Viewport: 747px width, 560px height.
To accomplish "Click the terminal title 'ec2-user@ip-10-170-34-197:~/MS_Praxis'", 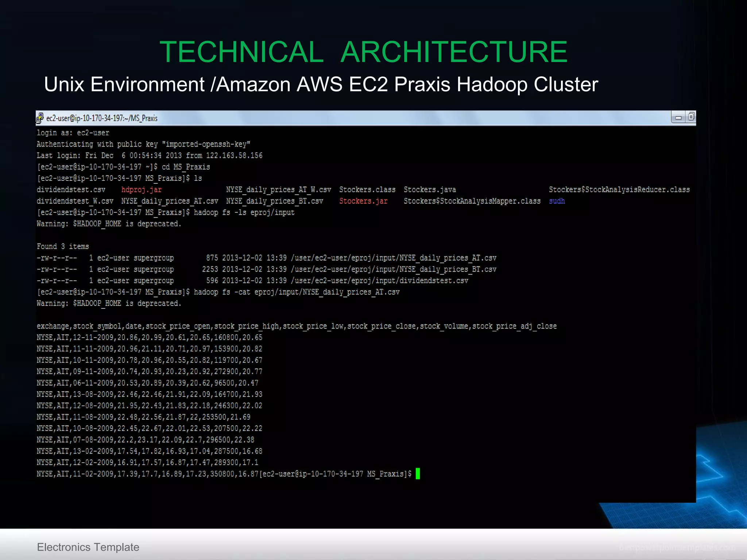I will (102, 118).
